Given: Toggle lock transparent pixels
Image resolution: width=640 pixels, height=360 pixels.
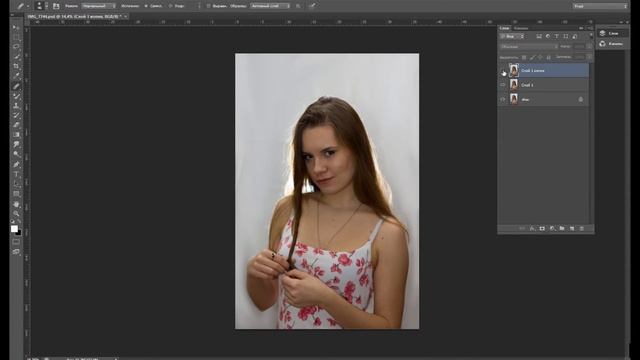Looking at the screenshot, I should (524, 58).
